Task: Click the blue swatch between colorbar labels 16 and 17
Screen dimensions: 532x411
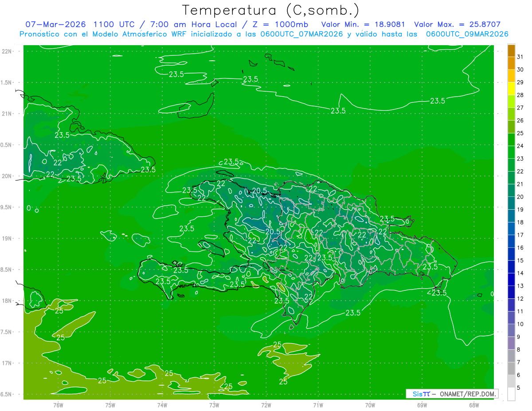Action: pos(511,242)
